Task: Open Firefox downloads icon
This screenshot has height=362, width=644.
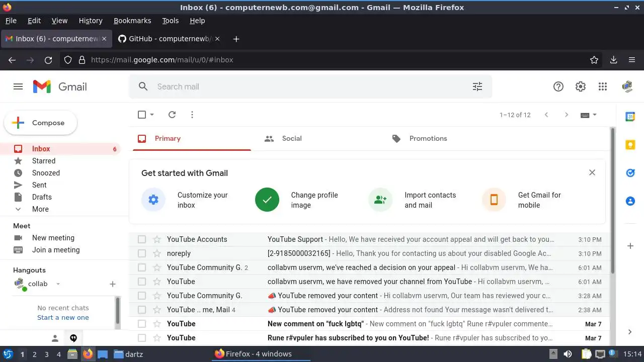Action: pos(613,60)
